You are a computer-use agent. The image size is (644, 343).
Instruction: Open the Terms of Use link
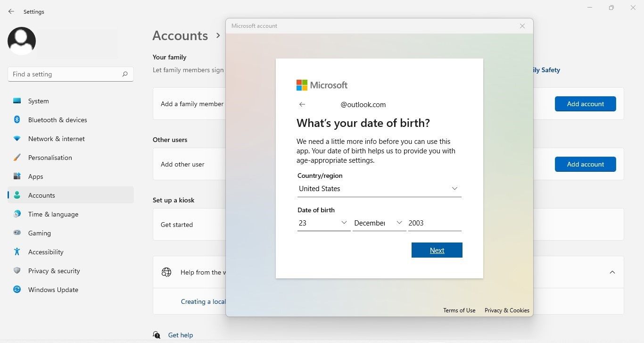[459, 310]
